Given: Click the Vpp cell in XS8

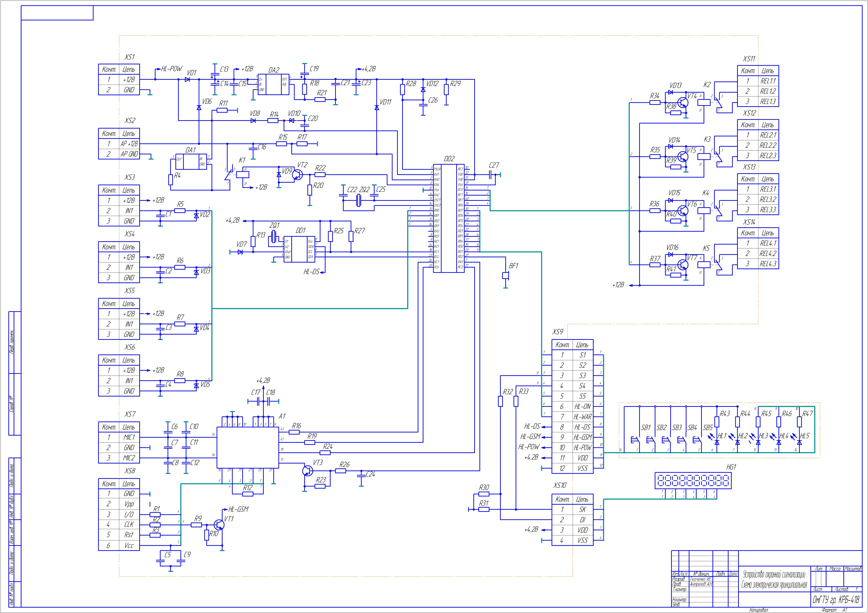Looking at the screenshot, I should pos(129,504).
